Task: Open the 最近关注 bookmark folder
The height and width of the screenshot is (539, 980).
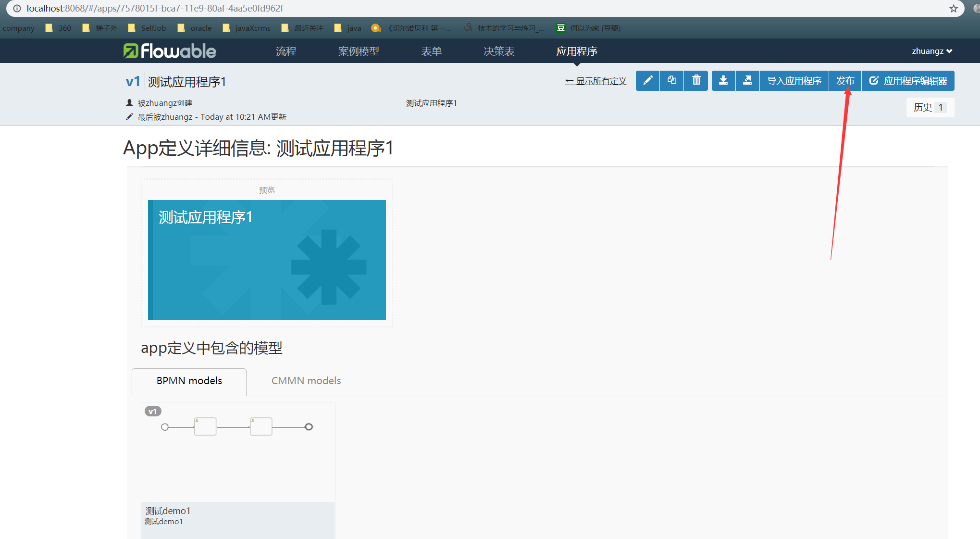Action: (x=302, y=28)
